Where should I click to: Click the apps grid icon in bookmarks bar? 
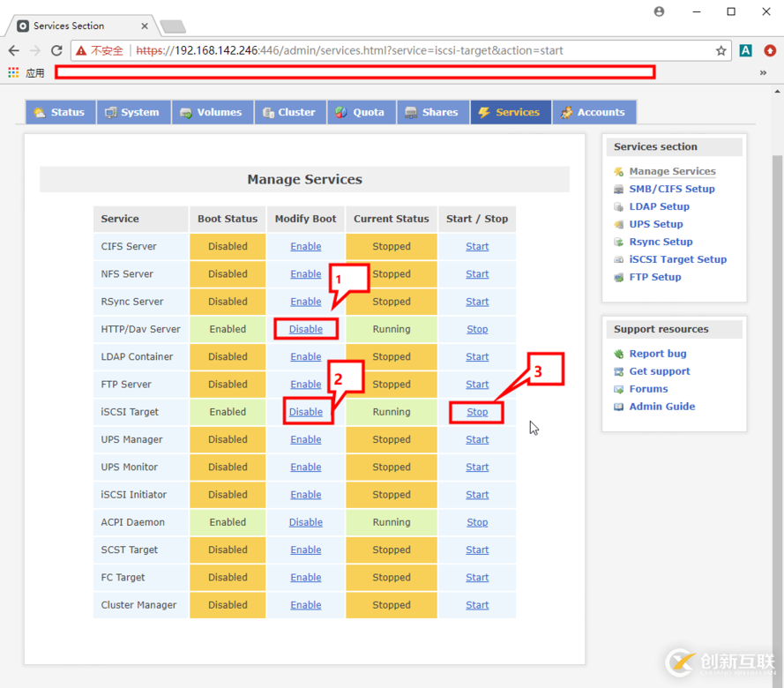coord(13,72)
